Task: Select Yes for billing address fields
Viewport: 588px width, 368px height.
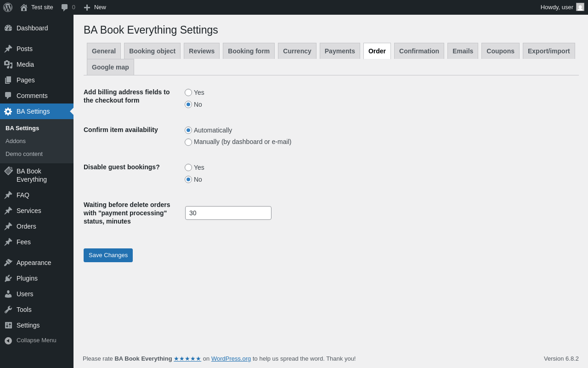Action: click(188, 92)
